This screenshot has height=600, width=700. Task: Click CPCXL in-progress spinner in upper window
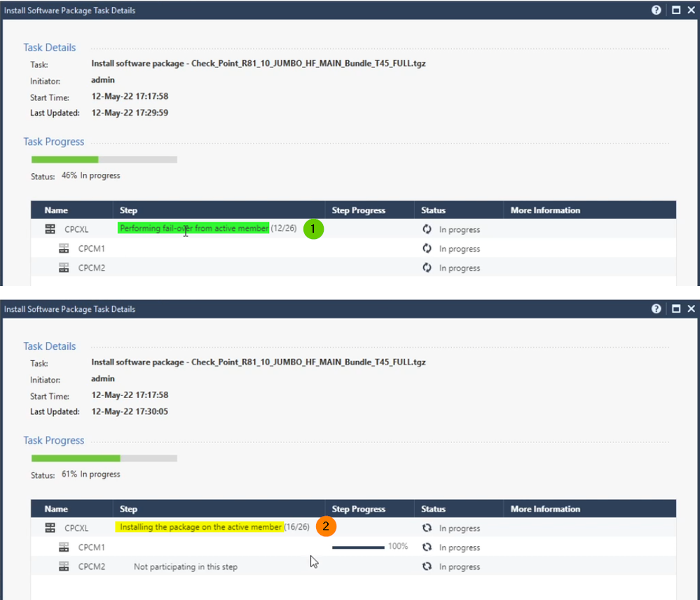click(427, 229)
